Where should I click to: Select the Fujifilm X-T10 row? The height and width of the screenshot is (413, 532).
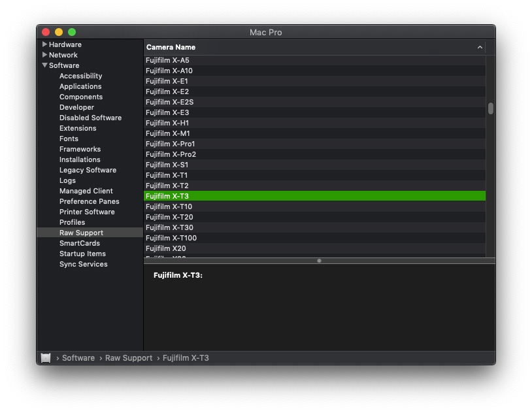(314, 206)
